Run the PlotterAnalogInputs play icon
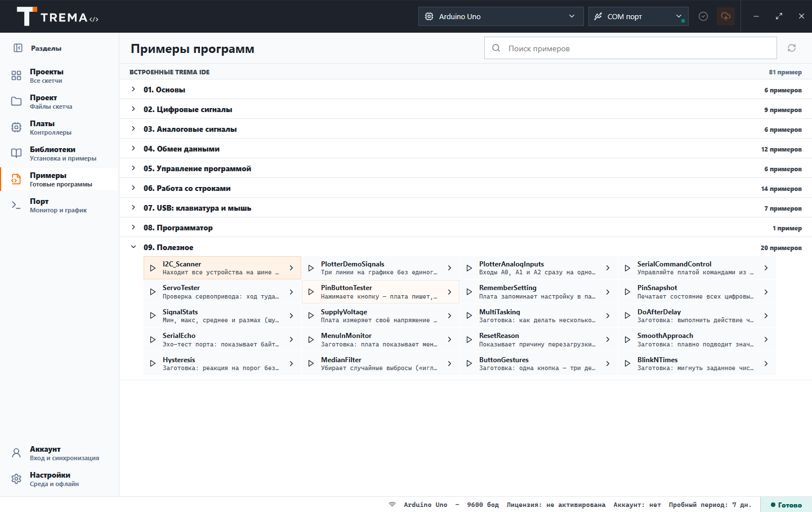This screenshot has height=512, width=812. [x=469, y=268]
